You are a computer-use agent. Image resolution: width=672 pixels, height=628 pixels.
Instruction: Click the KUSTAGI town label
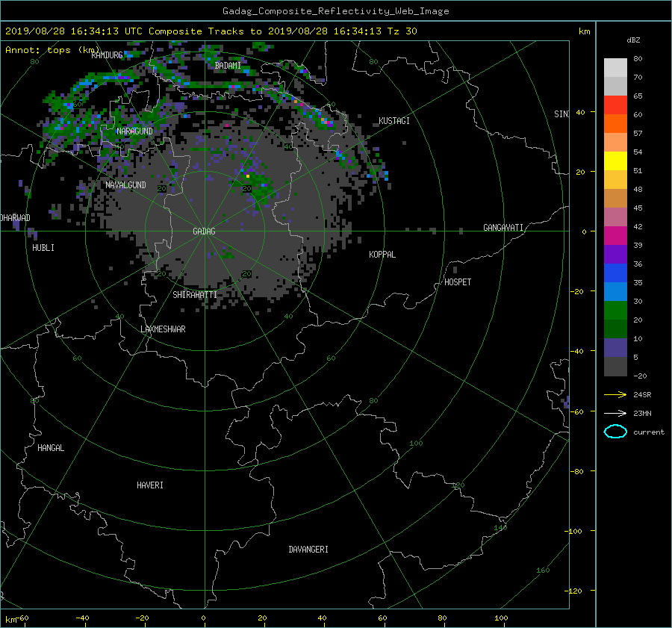coord(393,121)
